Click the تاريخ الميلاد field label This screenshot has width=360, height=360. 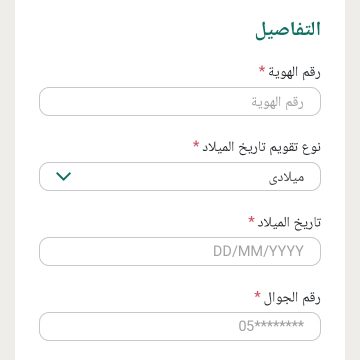pos(289,222)
